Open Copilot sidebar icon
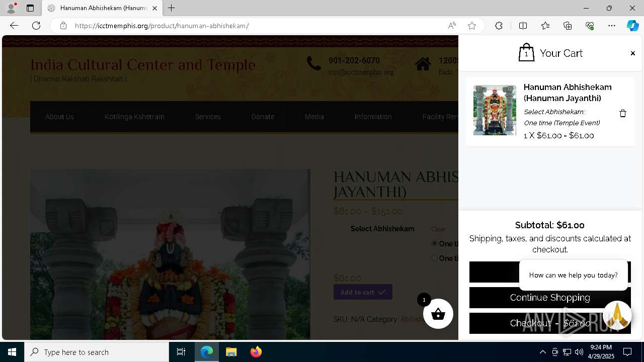 point(632,26)
